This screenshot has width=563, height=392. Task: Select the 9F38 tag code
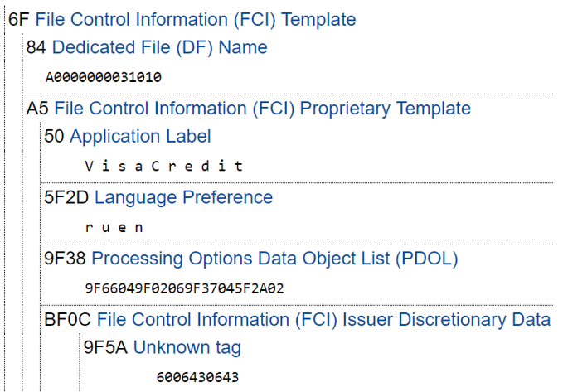(x=66, y=259)
